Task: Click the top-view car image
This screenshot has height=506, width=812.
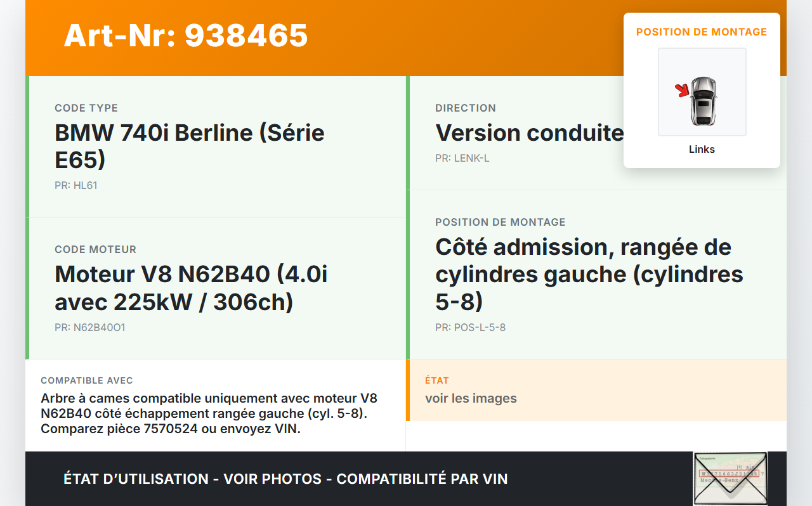Action: pos(703,100)
